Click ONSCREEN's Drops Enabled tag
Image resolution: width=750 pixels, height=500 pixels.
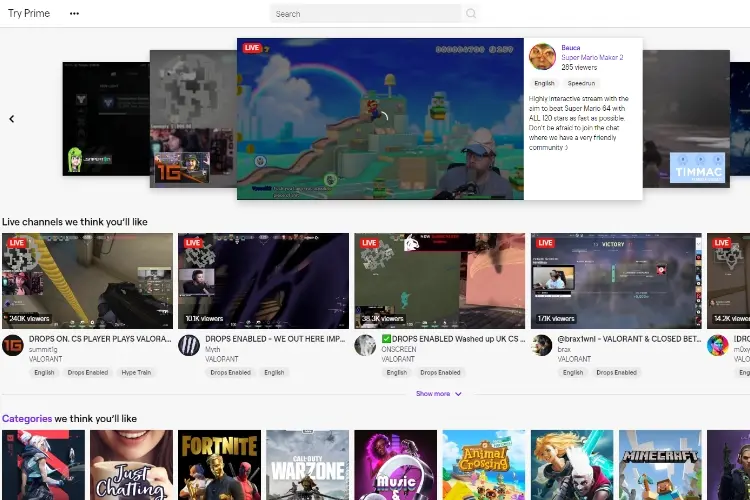pos(440,372)
